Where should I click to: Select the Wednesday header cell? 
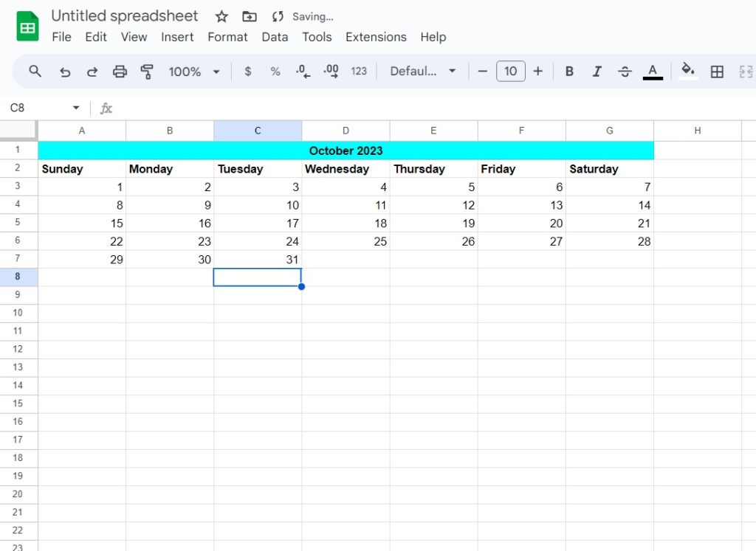point(346,169)
